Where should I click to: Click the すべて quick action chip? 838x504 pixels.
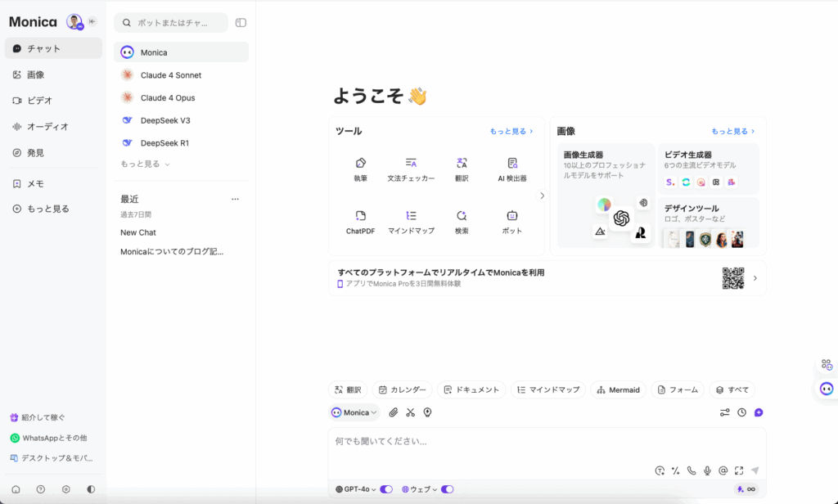coord(732,389)
